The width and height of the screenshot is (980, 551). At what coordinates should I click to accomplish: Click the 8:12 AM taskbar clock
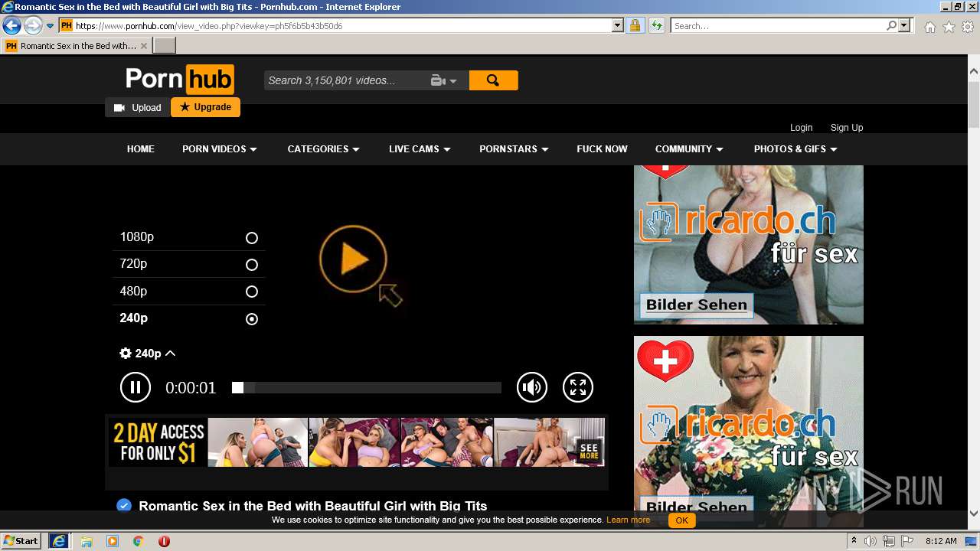[941, 541]
